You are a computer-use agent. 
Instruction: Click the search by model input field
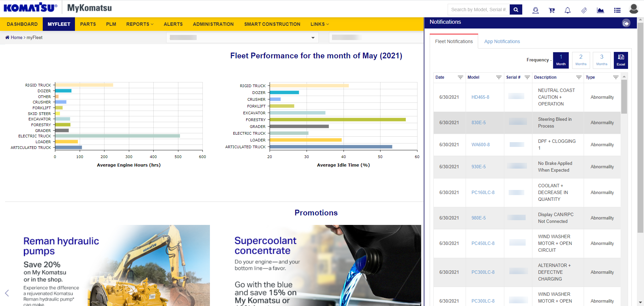click(479, 9)
